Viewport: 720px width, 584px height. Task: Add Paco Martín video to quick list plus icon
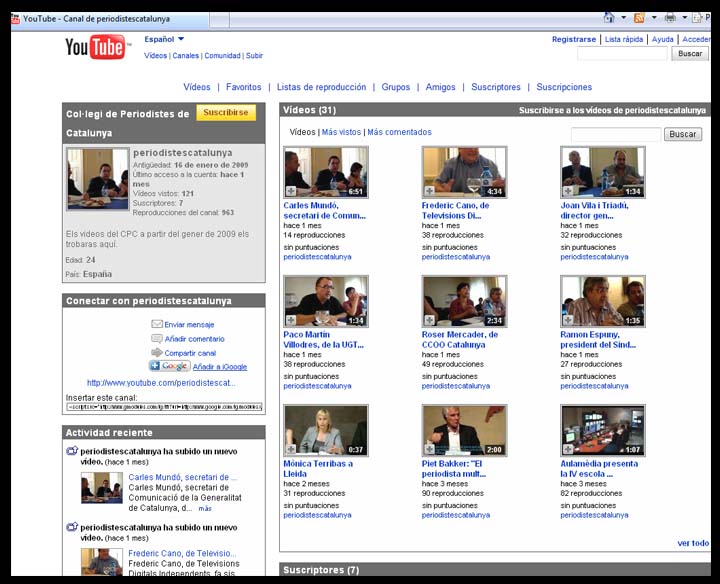[291, 320]
